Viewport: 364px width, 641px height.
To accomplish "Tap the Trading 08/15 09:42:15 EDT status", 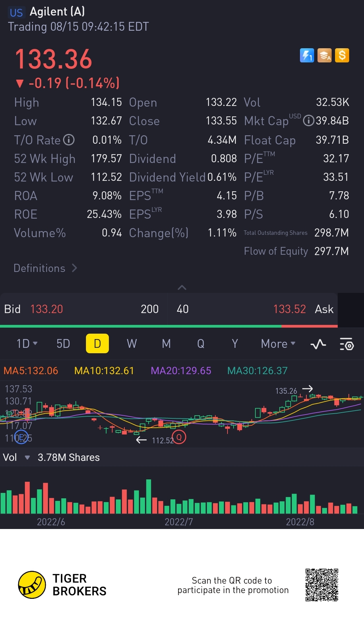I will (x=78, y=27).
